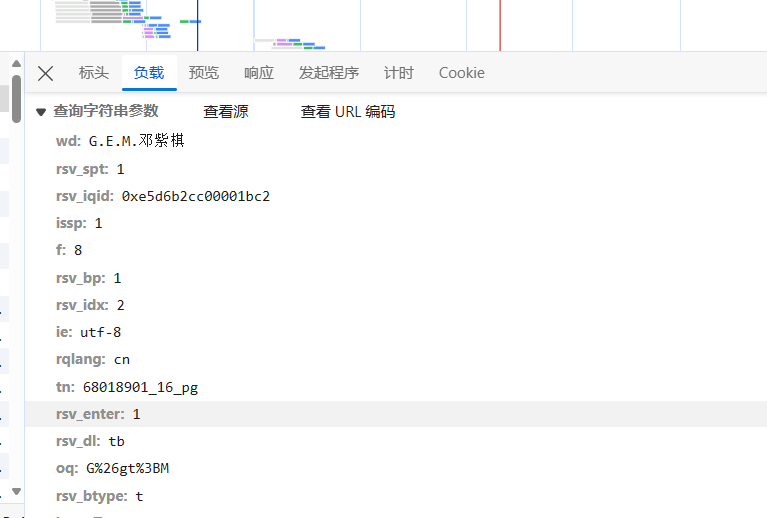Switch to the 发起程序 tab

[329, 73]
